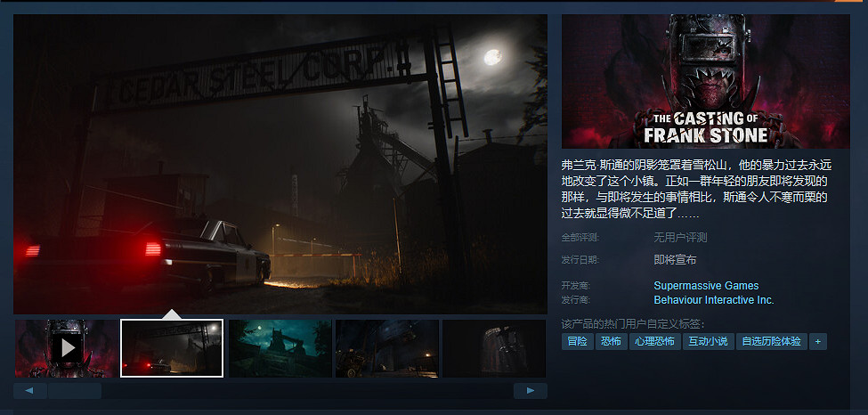Click the 发行商 label
This screenshot has width=868, height=415.
click(x=576, y=300)
